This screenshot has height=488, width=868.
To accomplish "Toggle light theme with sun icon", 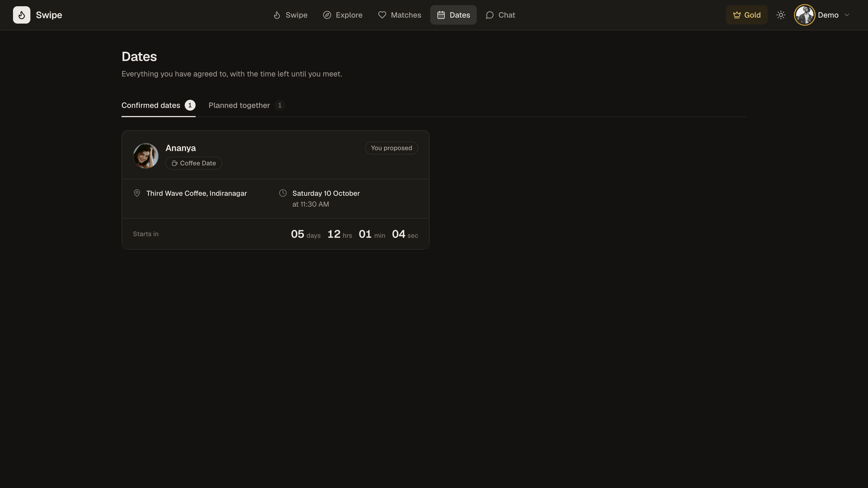I will [x=781, y=15].
